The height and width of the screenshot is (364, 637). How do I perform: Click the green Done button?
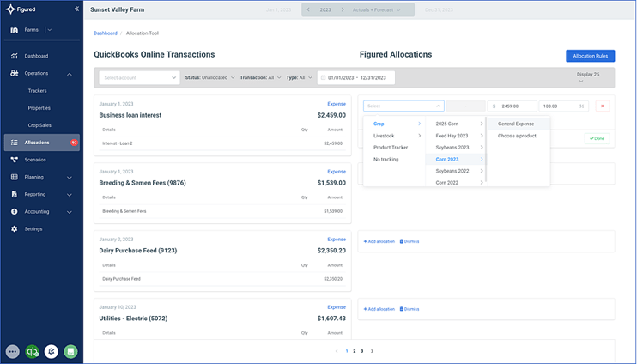pyautogui.click(x=598, y=138)
